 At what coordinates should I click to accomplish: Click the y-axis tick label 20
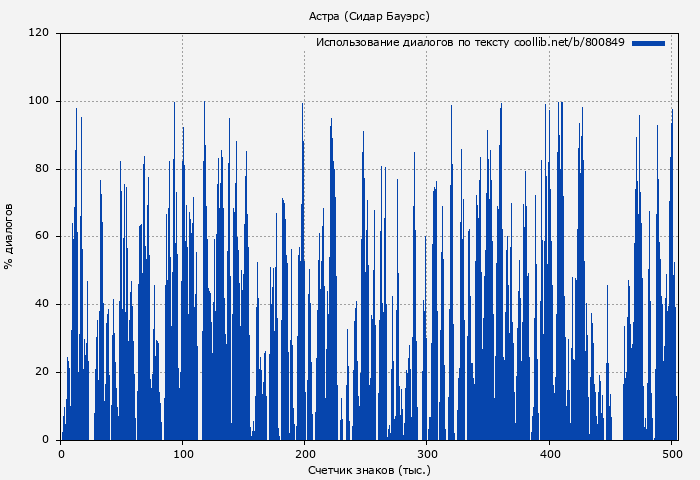pyautogui.click(x=42, y=372)
